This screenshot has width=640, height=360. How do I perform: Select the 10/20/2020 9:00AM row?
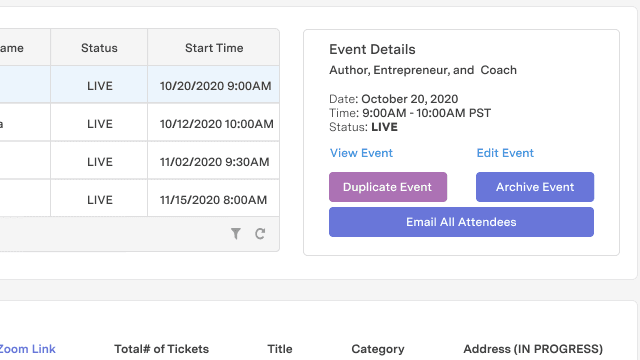click(x=140, y=85)
